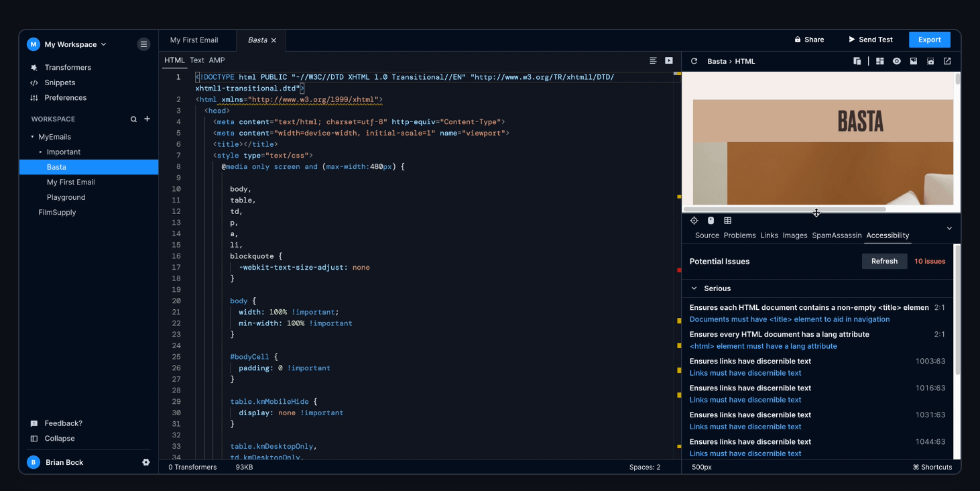Switch to the SpamAssassin tab
Image resolution: width=980 pixels, height=491 pixels.
837,235
